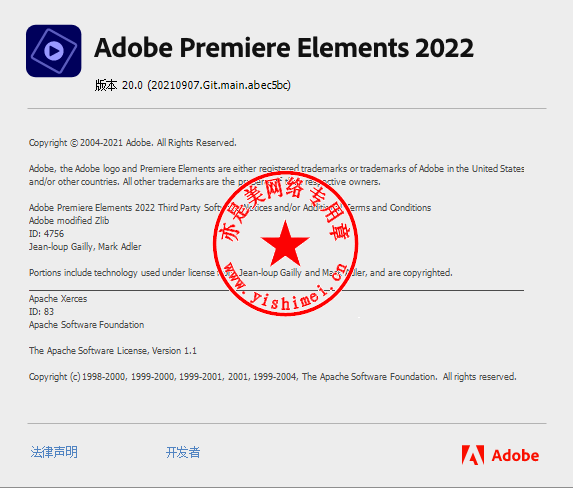The height and width of the screenshot is (488, 573).
Task: Open the 开发者 link
Action: coord(183,453)
